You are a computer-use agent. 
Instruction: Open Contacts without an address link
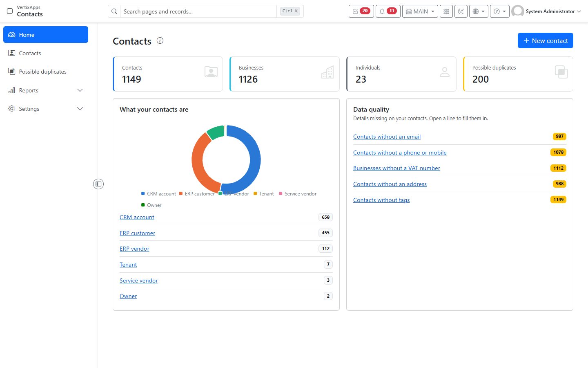pyautogui.click(x=390, y=184)
